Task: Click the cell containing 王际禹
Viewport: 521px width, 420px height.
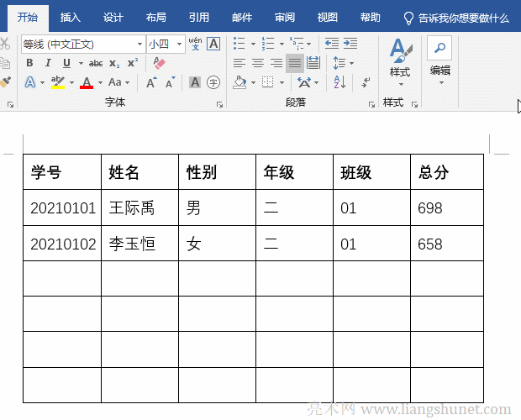Action: (139, 207)
